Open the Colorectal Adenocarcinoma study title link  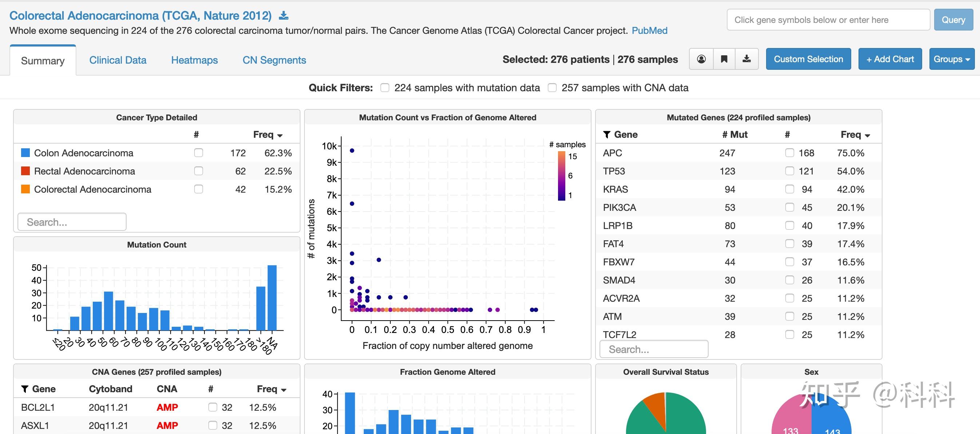point(140,16)
